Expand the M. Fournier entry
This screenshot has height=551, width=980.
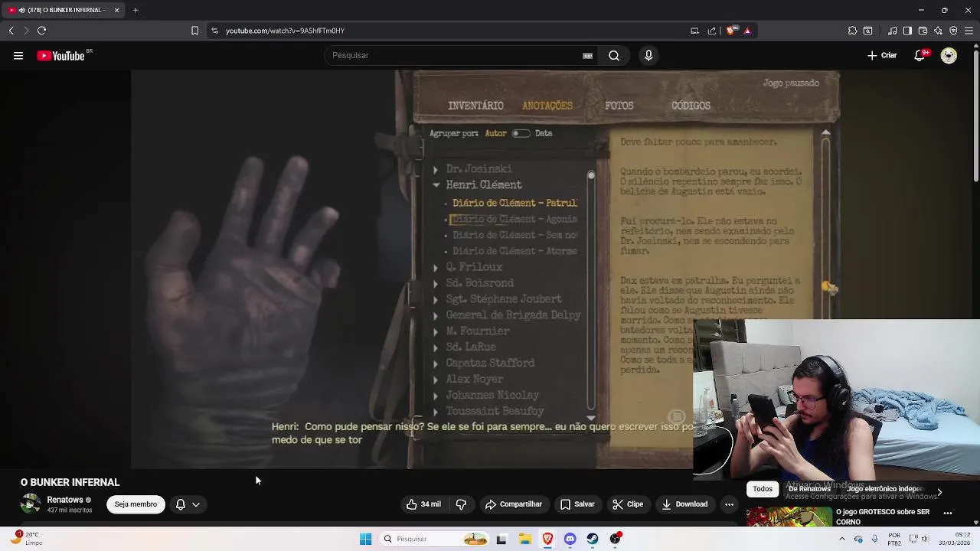[436, 331]
